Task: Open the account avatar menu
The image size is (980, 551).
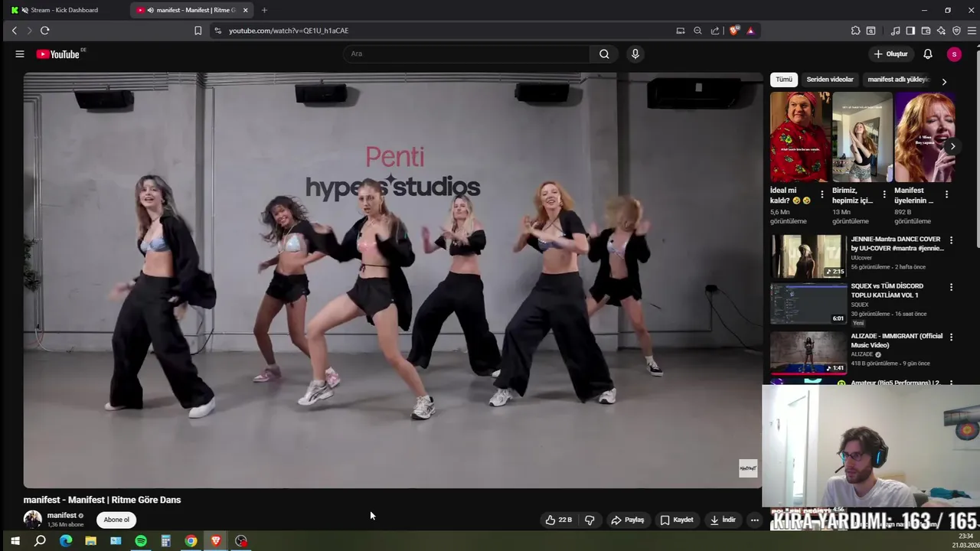Action: 954,54
